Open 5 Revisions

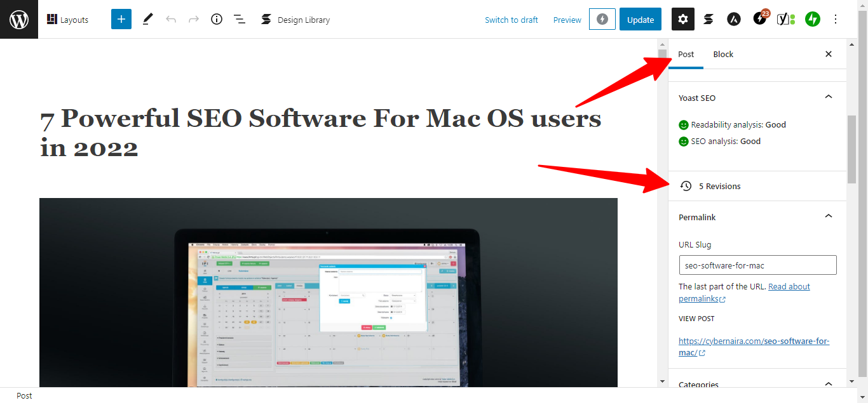[x=757, y=186]
